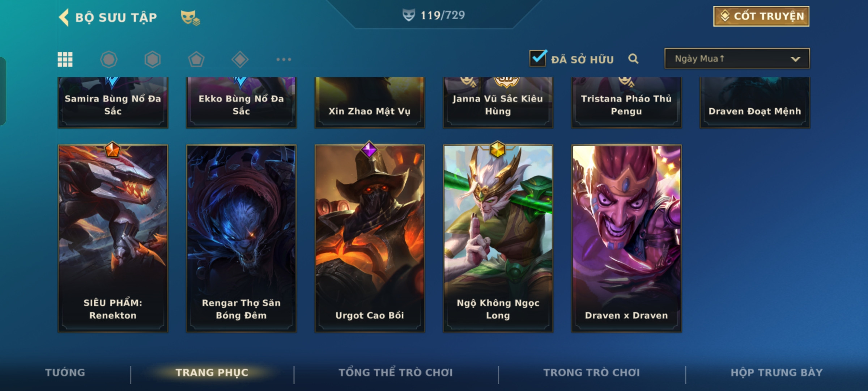
Task: Select the diamond rarity filter icon
Action: point(240,59)
